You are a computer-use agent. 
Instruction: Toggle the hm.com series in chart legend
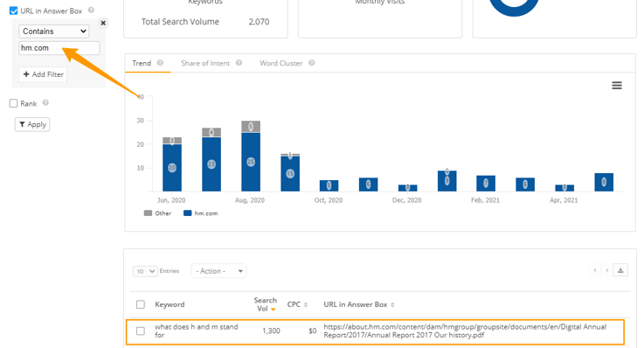[x=200, y=213]
